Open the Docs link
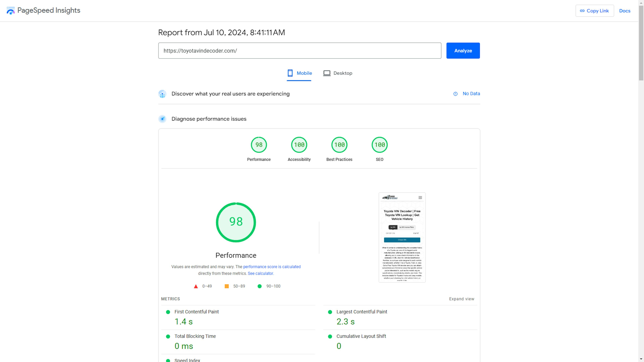Viewport: 644px width, 362px height. (625, 11)
